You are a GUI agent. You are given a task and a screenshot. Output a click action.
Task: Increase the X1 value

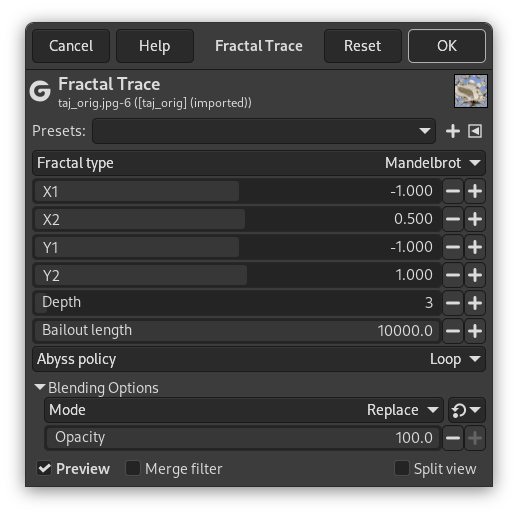pyautogui.click(x=475, y=191)
